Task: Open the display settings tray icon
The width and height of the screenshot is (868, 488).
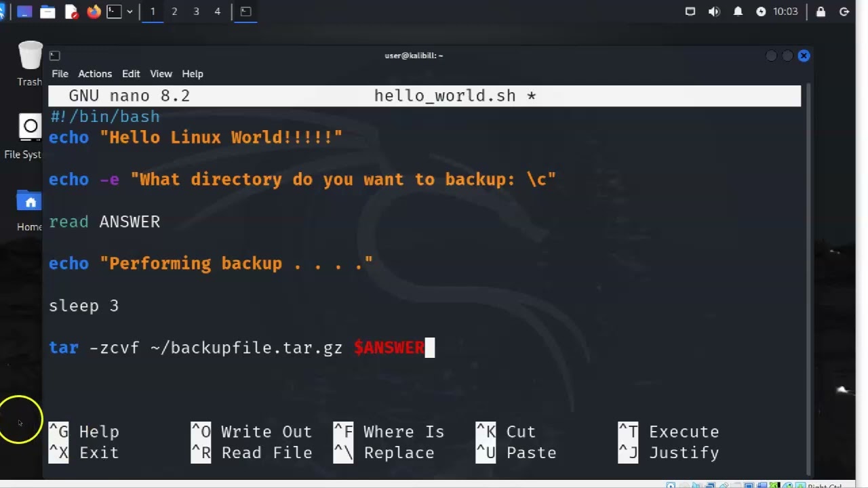Action: [x=690, y=12]
